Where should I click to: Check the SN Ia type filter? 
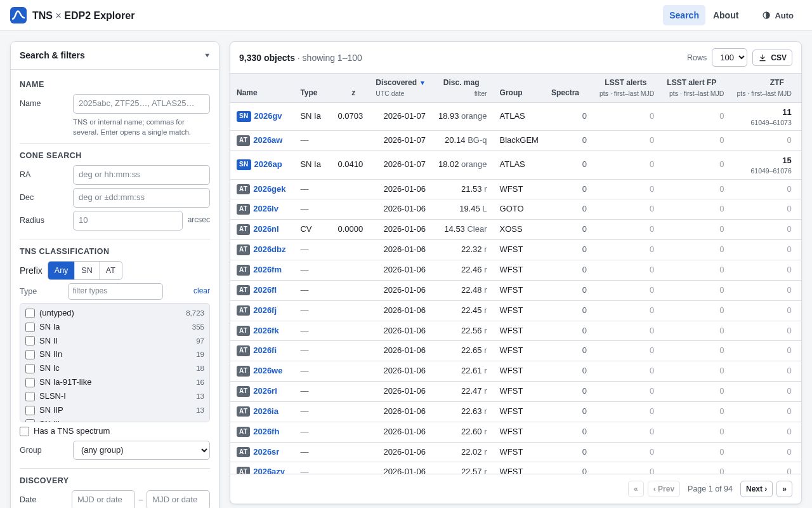click(x=30, y=327)
